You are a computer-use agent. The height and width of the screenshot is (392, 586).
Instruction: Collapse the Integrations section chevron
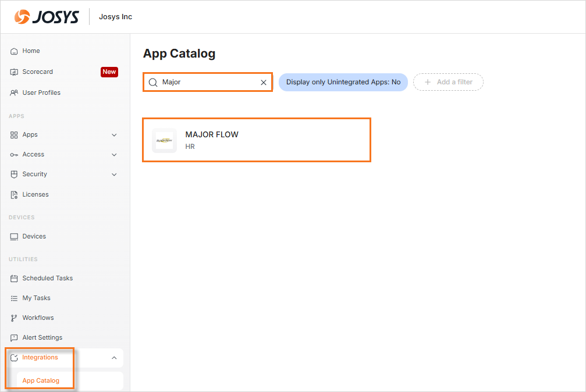click(x=114, y=358)
